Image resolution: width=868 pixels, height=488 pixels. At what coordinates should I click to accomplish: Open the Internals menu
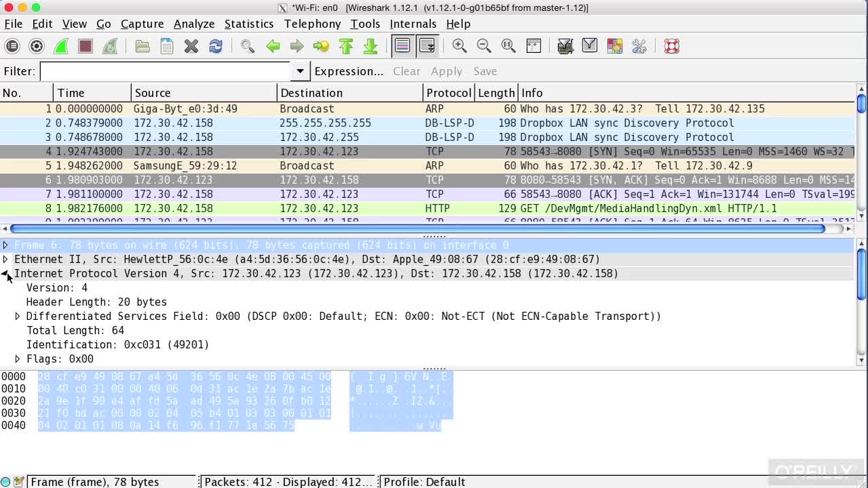click(413, 24)
